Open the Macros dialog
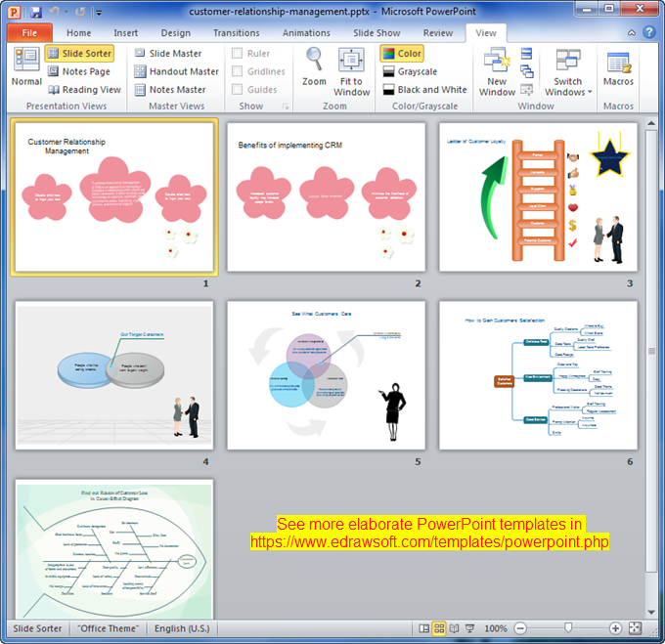665x644 pixels. [618, 67]
